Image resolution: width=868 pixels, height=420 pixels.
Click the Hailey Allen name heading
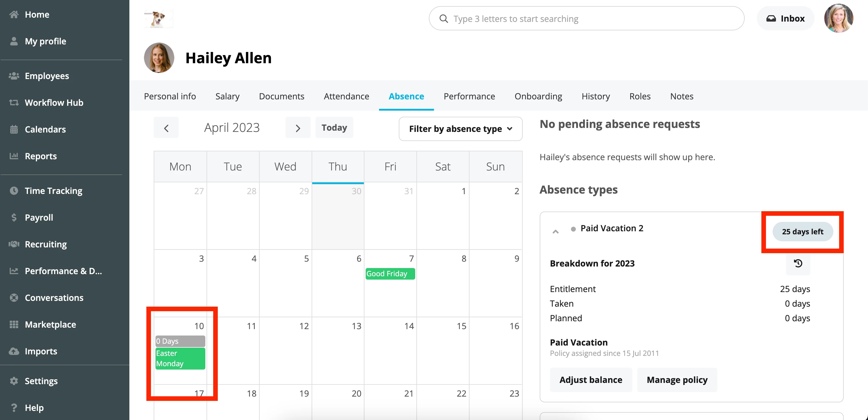tap(228, 58)
